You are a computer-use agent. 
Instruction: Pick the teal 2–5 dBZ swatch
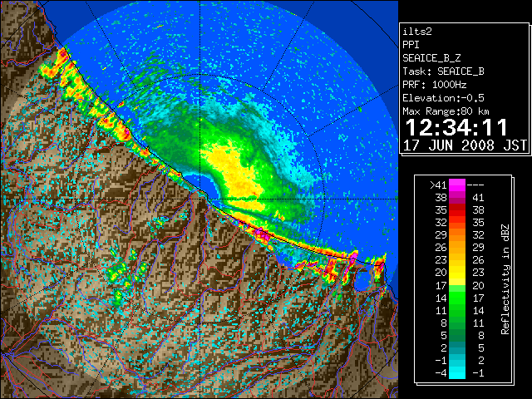pos(457,347)
